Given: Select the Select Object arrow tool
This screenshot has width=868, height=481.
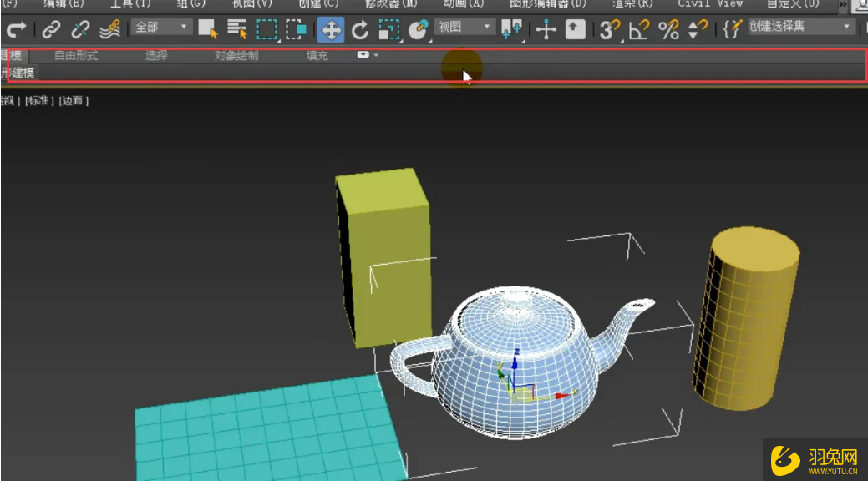Looking at the screenshot, I should [x=207, y=29].
